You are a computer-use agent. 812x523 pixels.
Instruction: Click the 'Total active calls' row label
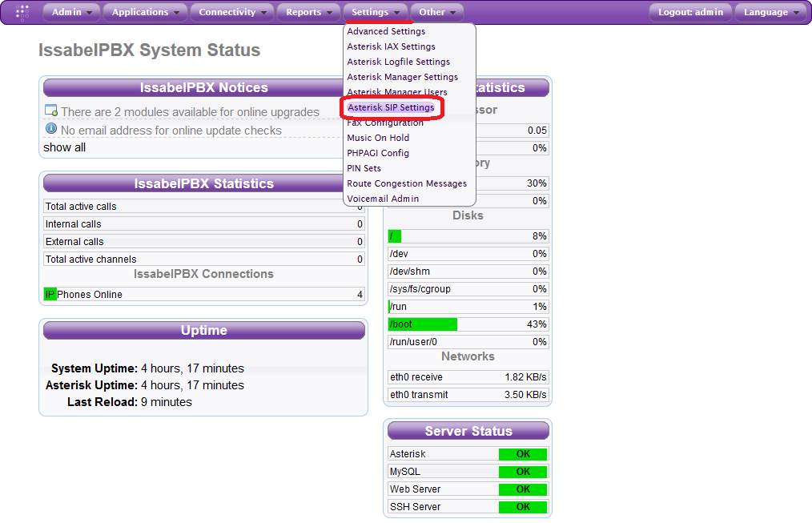81,207
